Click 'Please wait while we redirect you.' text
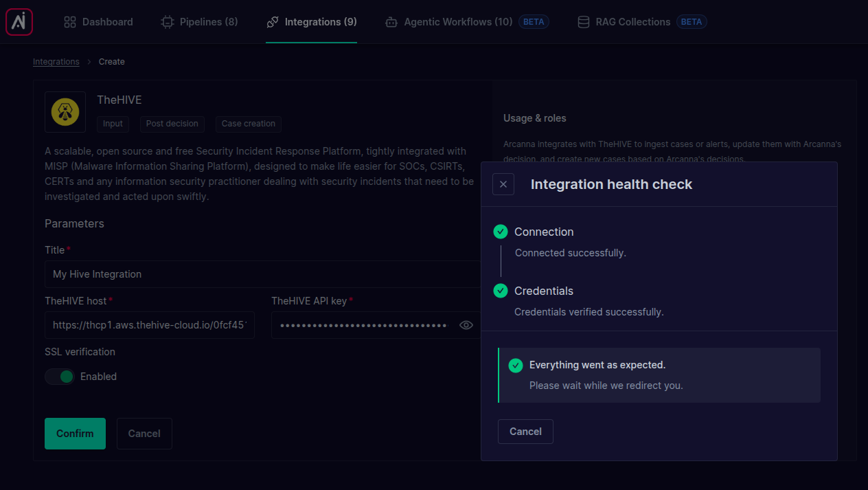Viewport: 868px width, 490px height. click(x=606, y=386)
